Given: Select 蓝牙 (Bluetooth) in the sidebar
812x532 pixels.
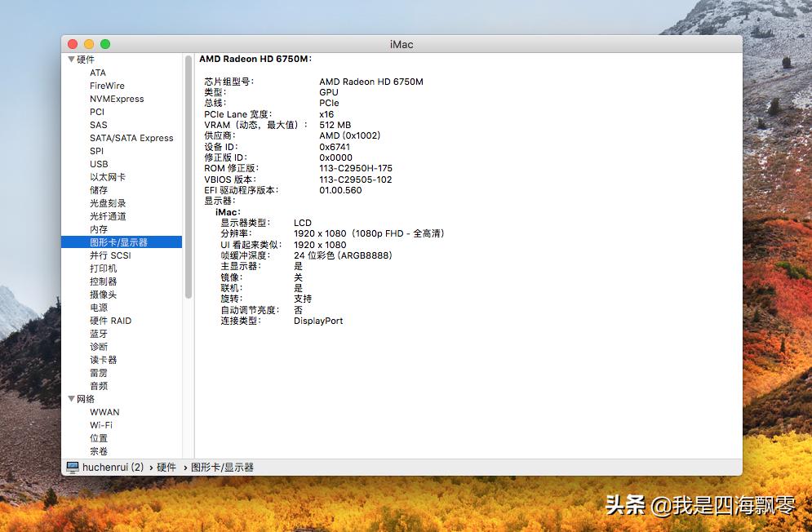Looking at the screenshot, I should [100, 334].
